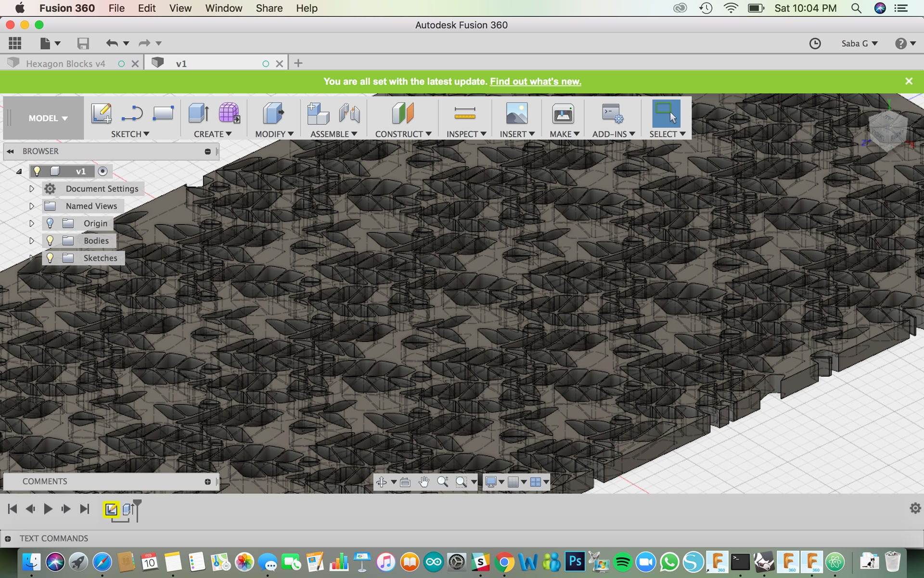
Task: Activate the v1 component radio button
Action: tap(103, 171)
